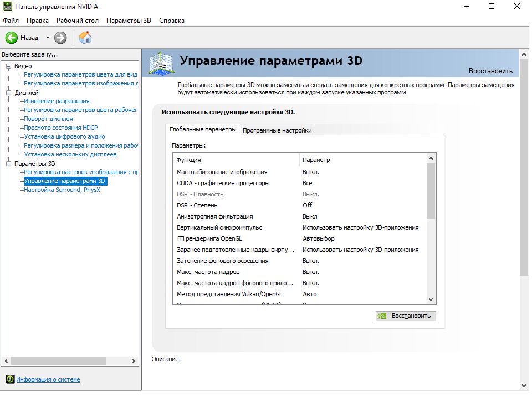Open Установка нескольких дисплеев task
The height and width of the screenshot is (396, 532).
(x=70, y=154)
